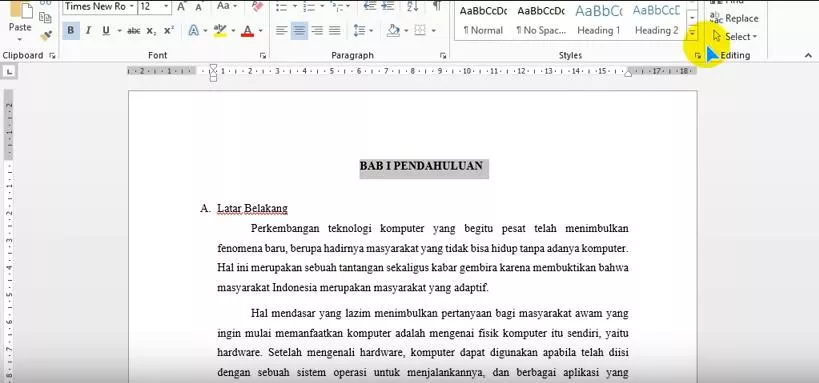Toggle Subscript formatting
819x383 pixels.
(151, 31)
